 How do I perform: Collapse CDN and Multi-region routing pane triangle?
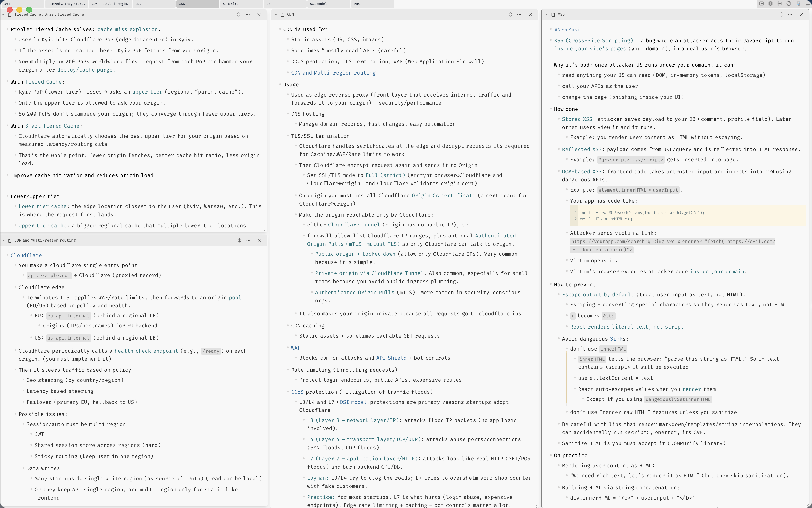[x=3, y=241]
